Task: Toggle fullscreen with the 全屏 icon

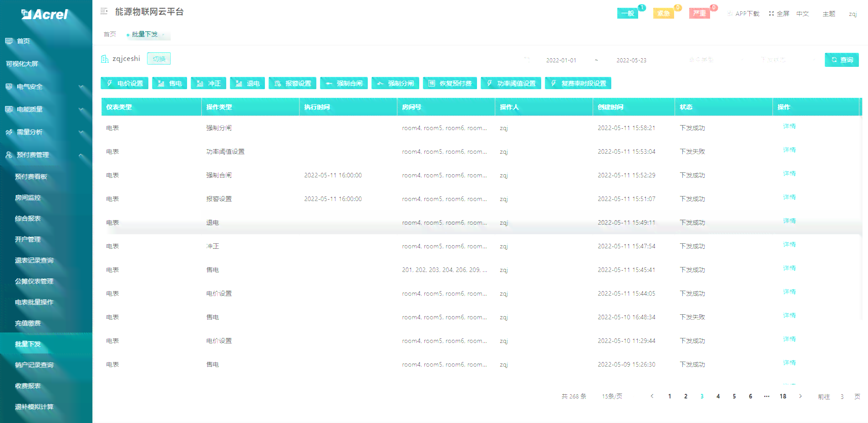Action: coord(772,14)
